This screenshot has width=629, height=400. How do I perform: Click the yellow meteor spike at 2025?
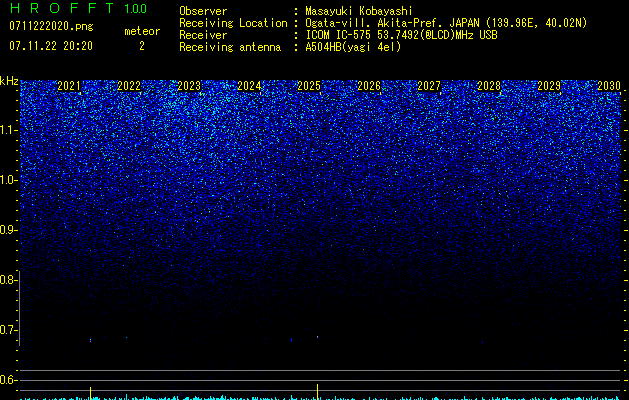tap(318, 392)
